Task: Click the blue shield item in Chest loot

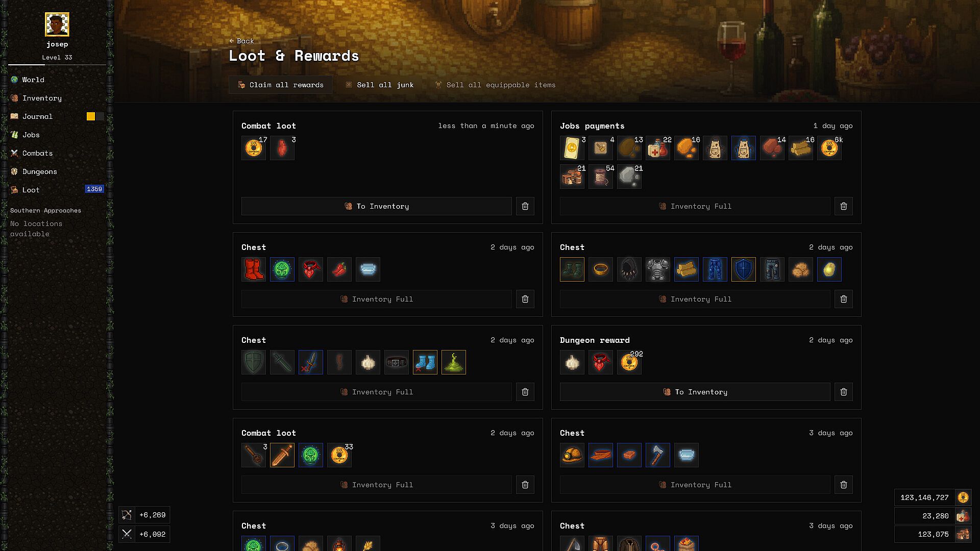Action: (744, 269)
